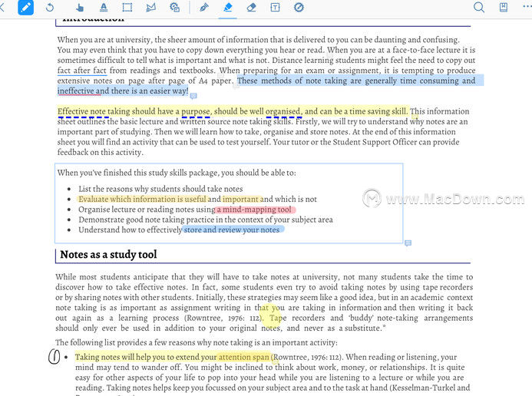Open the shapes and stamp tool

click(x=174, y=7)
